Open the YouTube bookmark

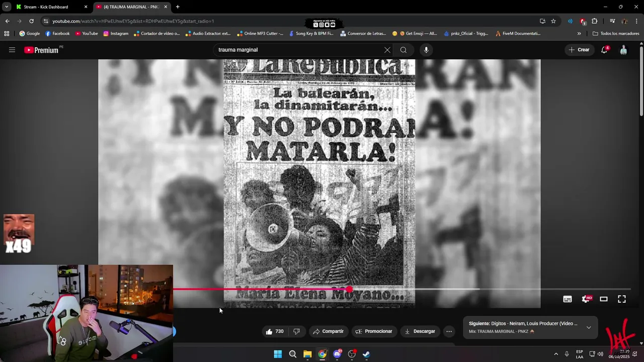point(87,34)
